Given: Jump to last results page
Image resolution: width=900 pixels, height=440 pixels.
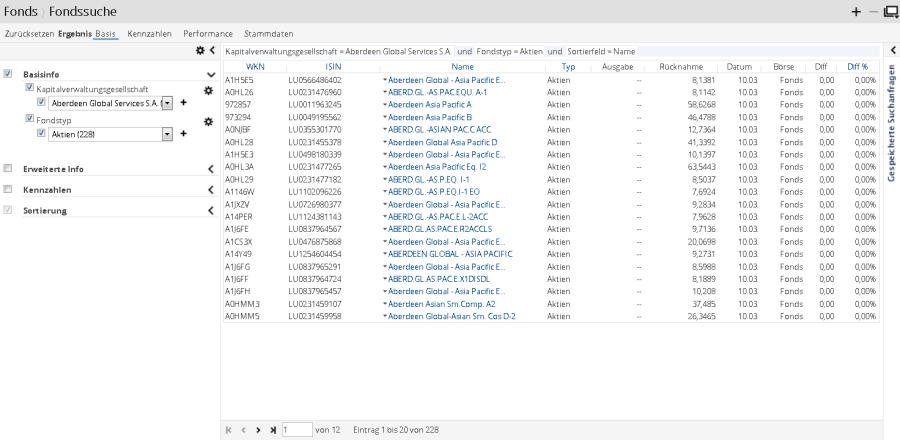Looking at the screenshot, I should [x=272, y=429].
